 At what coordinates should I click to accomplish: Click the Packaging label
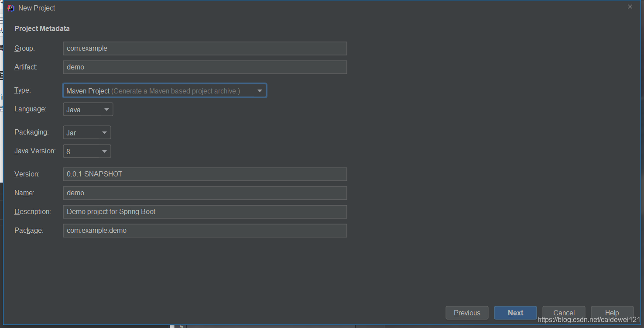(31, 132)
